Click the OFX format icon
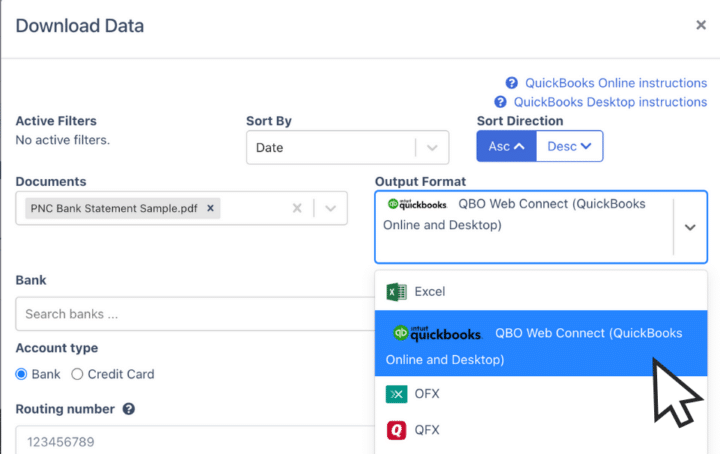This screenshot has height=454, width=720. (x=396, y=394)
